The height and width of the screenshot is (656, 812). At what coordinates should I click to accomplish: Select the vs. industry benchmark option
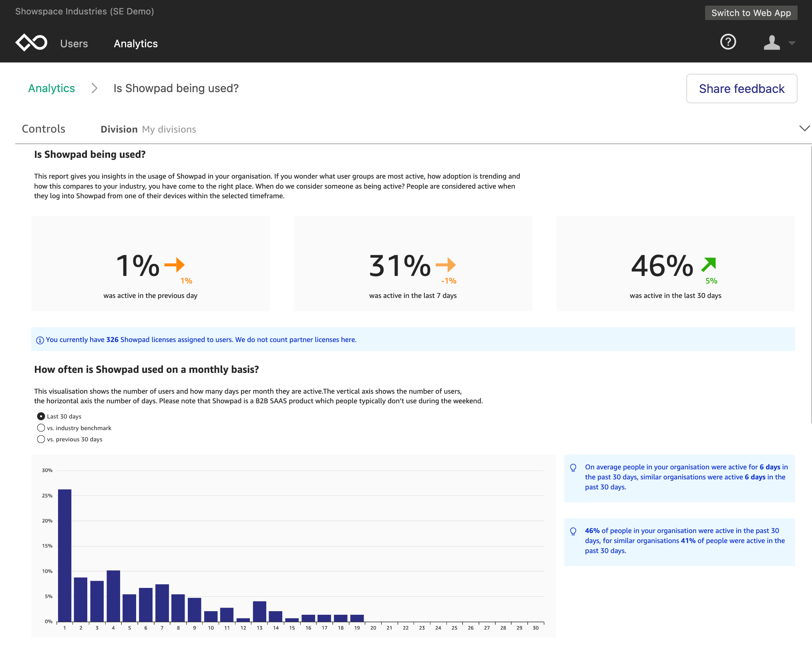click(41, 428)
